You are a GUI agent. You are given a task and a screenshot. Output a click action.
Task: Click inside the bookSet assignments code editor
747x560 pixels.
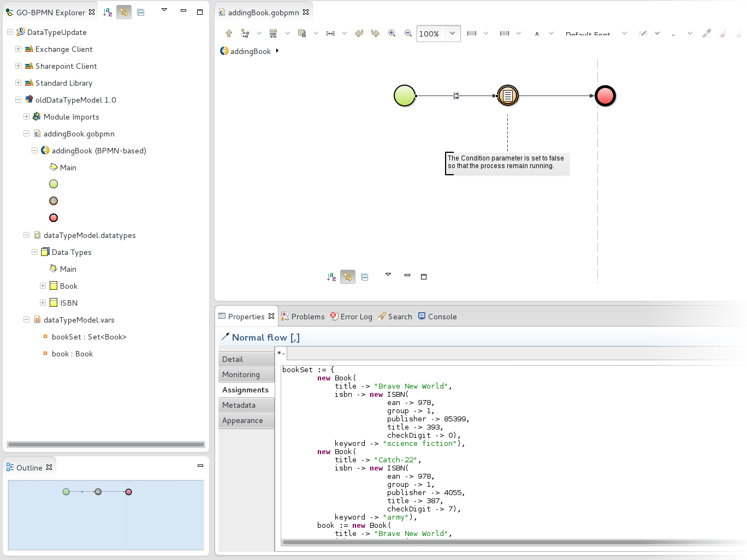coord(513,451)
